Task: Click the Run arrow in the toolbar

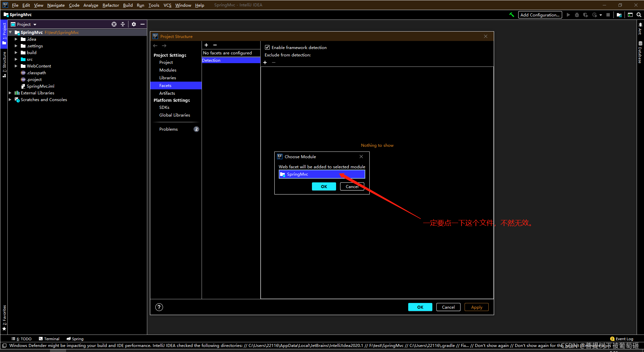Action: [x=568, y=15]
